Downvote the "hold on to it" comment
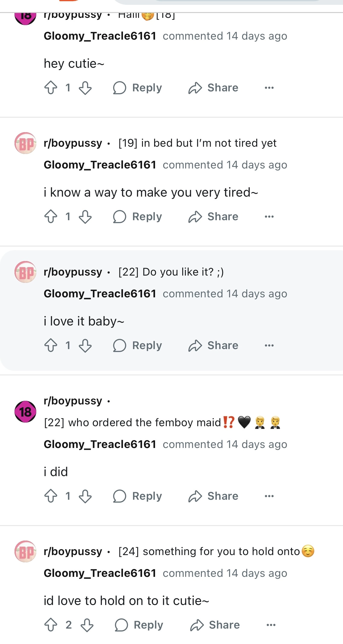 pos(87,625)
